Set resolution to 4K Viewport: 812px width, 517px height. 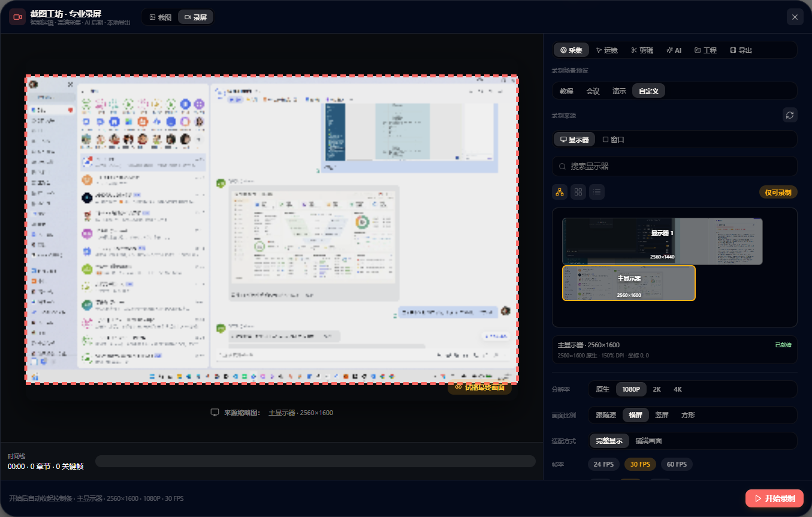(678, 389)
